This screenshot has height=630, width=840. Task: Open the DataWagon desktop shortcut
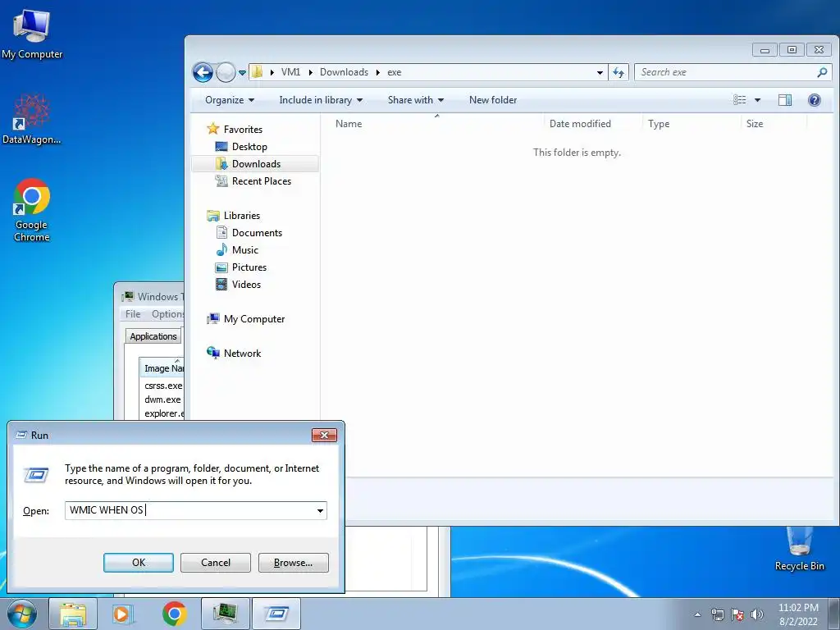31,119
